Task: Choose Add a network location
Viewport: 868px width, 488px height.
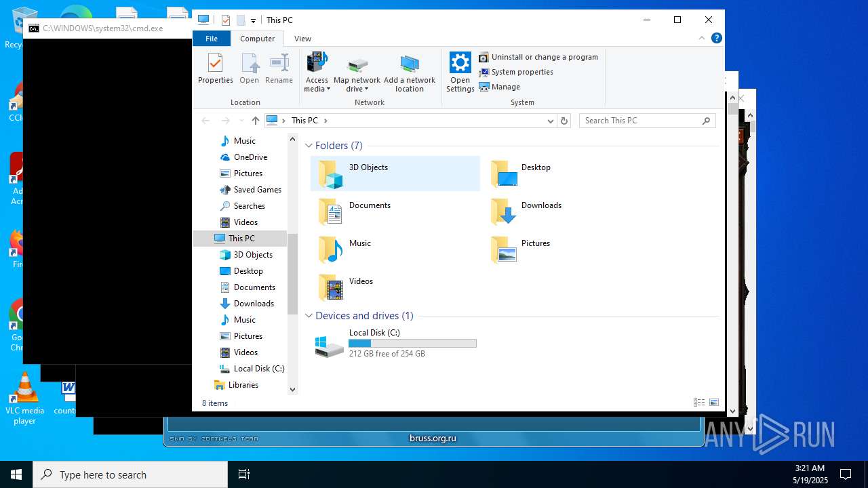Action: point(410,73)
